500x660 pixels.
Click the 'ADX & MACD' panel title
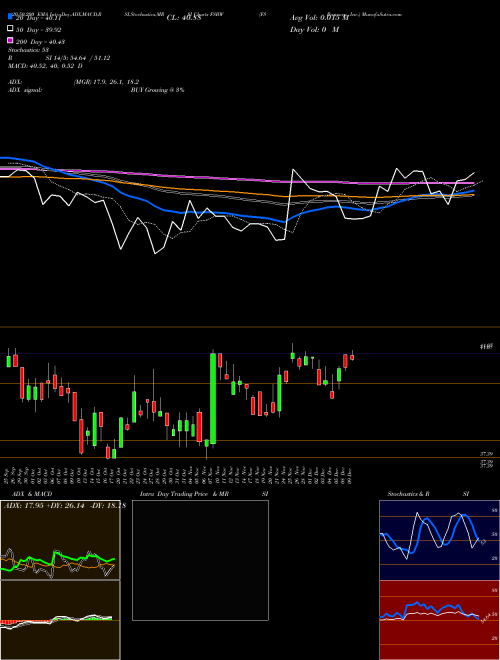coord(32,494)
